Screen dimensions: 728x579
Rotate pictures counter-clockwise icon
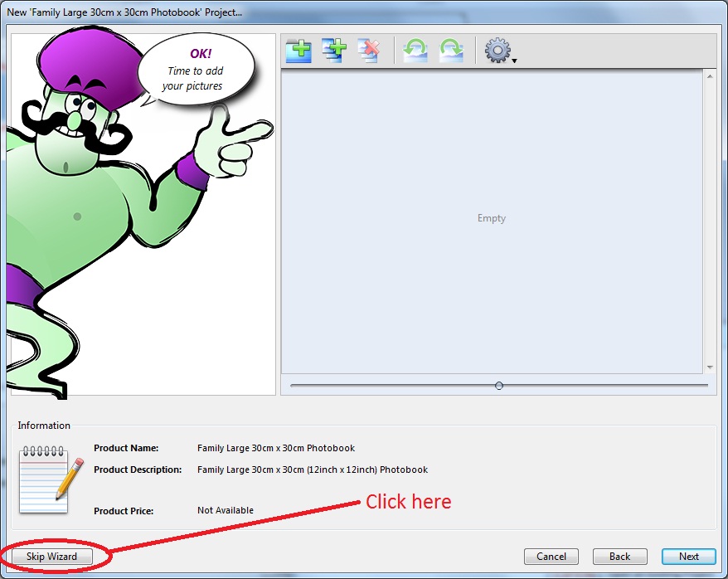(x=415, y=51)
